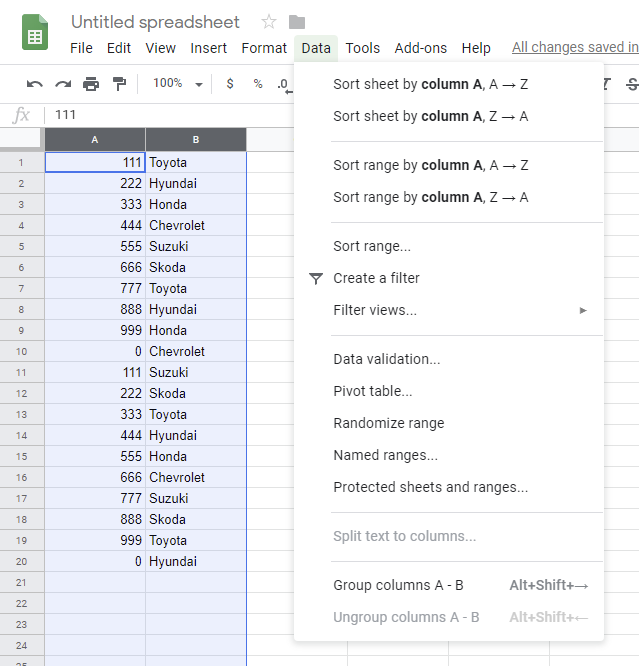Decrease decimal places with .0 icon

point(284,84)
